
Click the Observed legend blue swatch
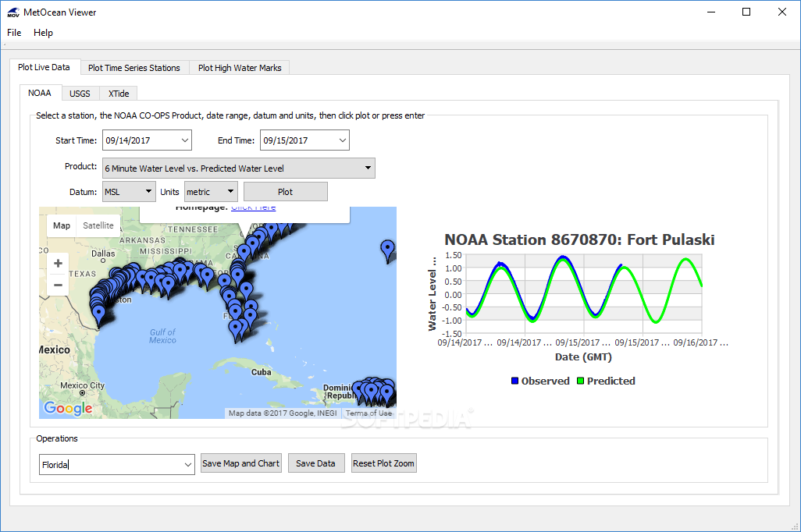pyautogui.click(x=515, y=381)
